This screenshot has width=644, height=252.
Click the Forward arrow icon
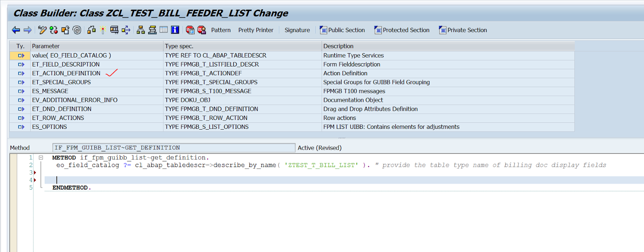[x=28, y=30]
